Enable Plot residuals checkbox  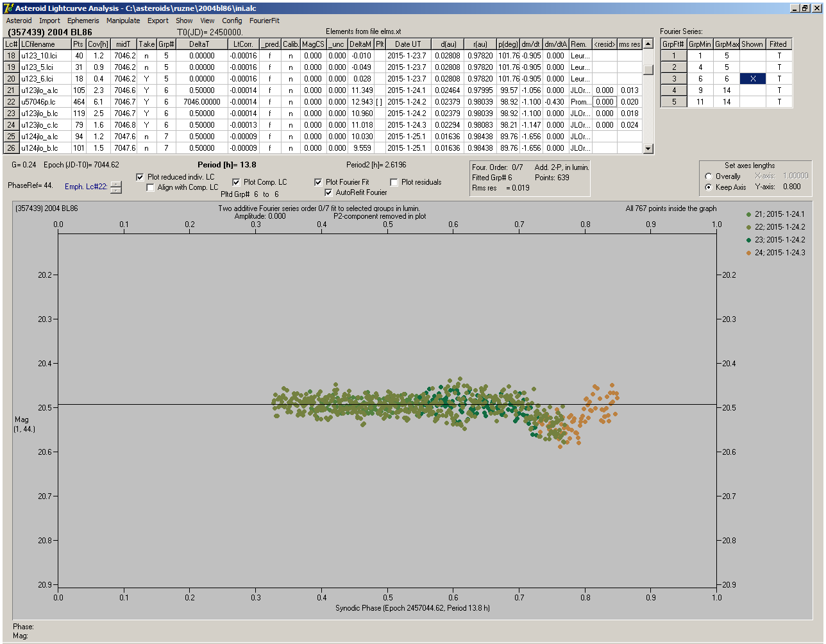pos(394,182)
